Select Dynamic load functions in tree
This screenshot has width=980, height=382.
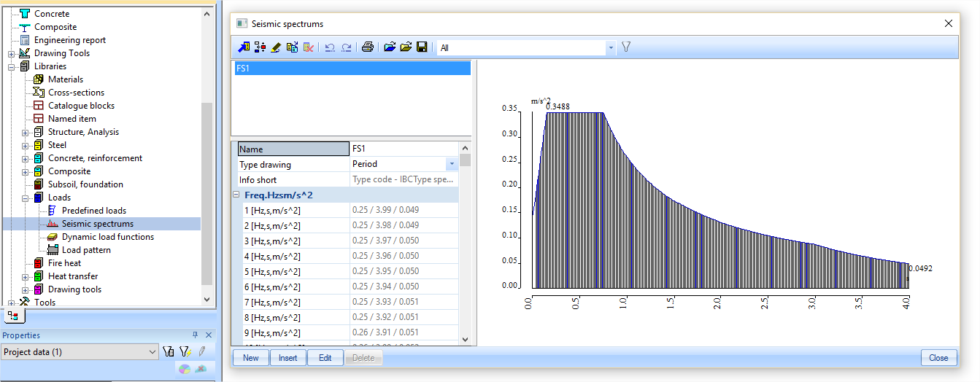[x=107, y=237]
